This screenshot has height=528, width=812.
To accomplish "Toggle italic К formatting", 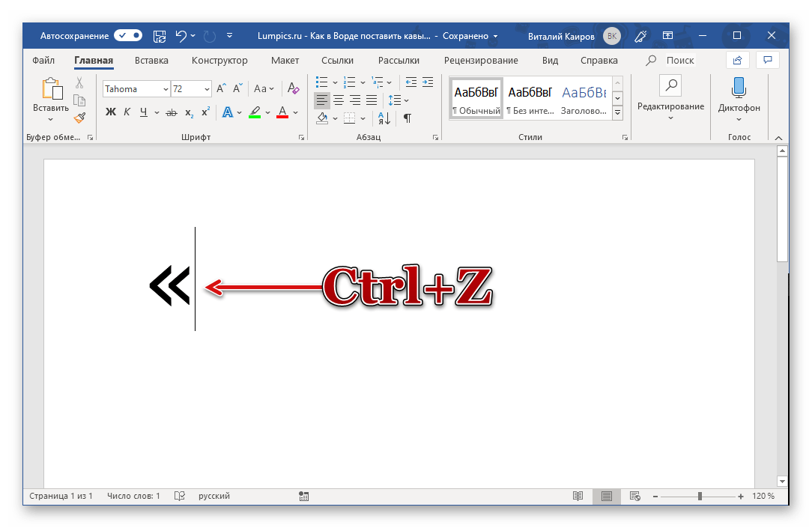I will 127,112.
